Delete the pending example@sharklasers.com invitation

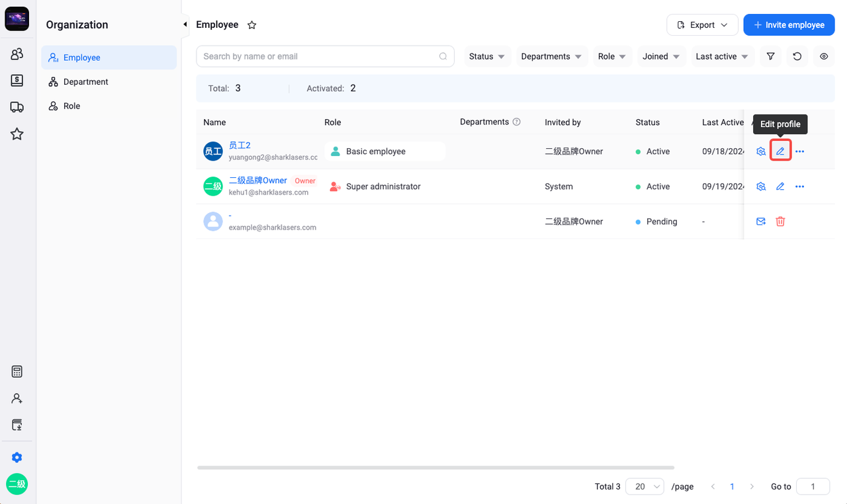[780, 222]
